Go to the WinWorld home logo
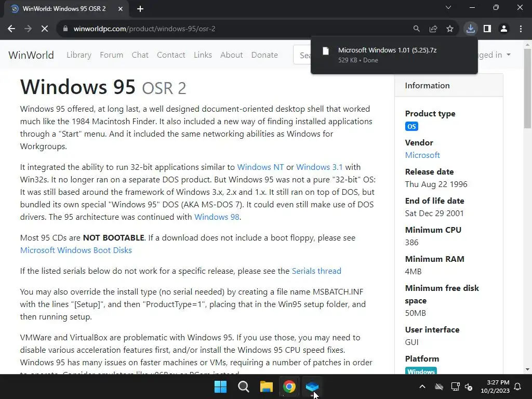 coord(31,55)
